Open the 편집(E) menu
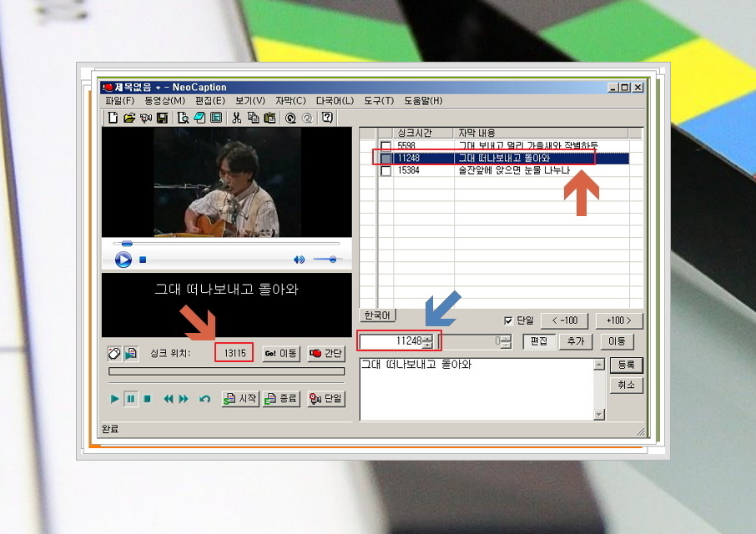This screenshot has height=534, width=756. point(210,100)
